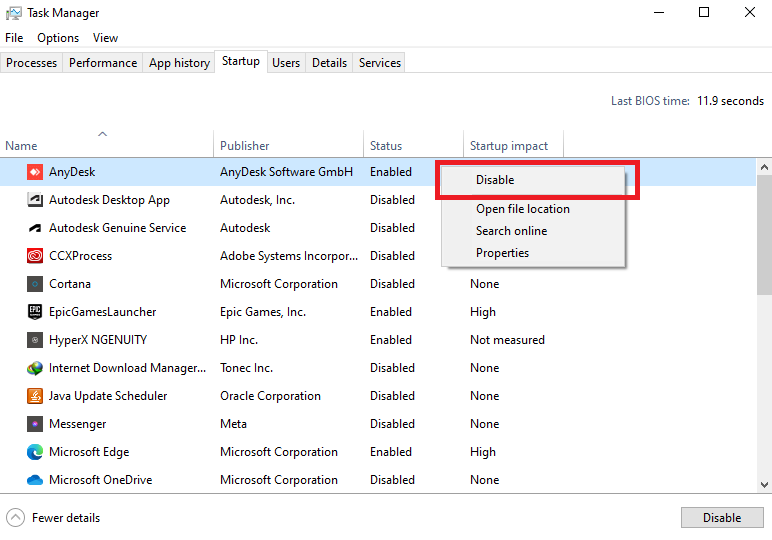Click the Java Update Scheduler icon
This screenshot has width=772, height=540.
tap(34, 396)
